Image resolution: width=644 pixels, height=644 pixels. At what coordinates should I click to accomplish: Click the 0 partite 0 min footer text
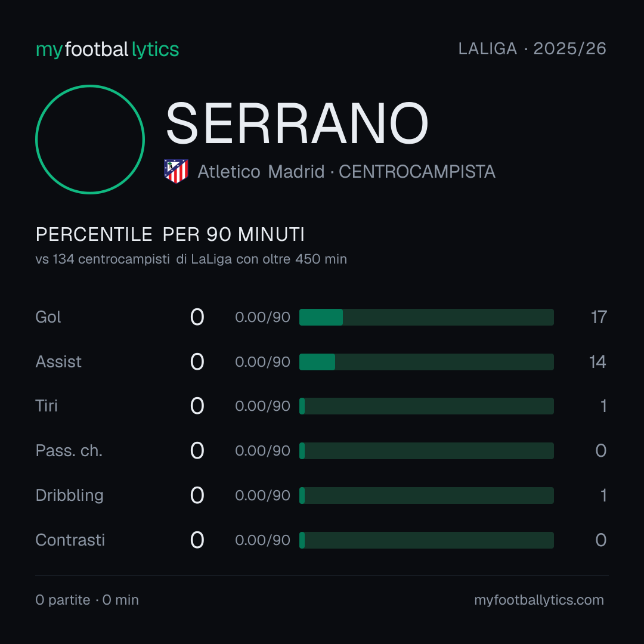tap(87, 600)
